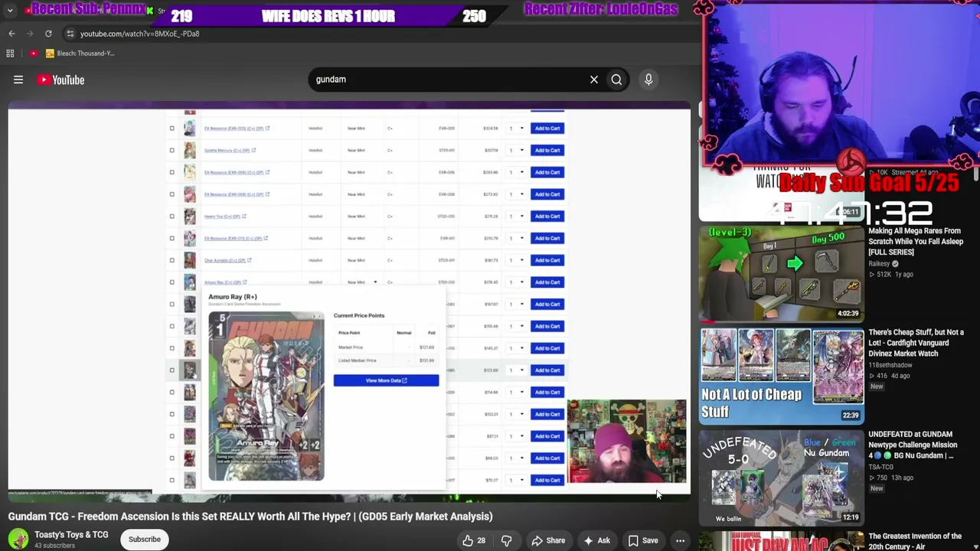This screenshot has height=551, width=980.
Task: Click the Making All Mega Rares thumbnail
Action: pyautogui.click(x=781, y=274)
